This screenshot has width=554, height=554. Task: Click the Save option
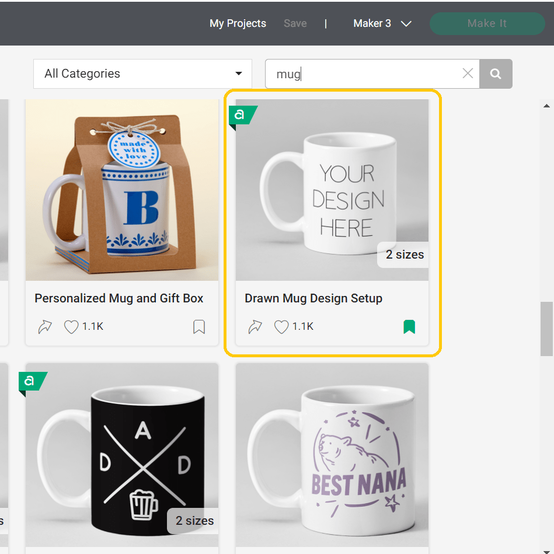tap(295, 23)
